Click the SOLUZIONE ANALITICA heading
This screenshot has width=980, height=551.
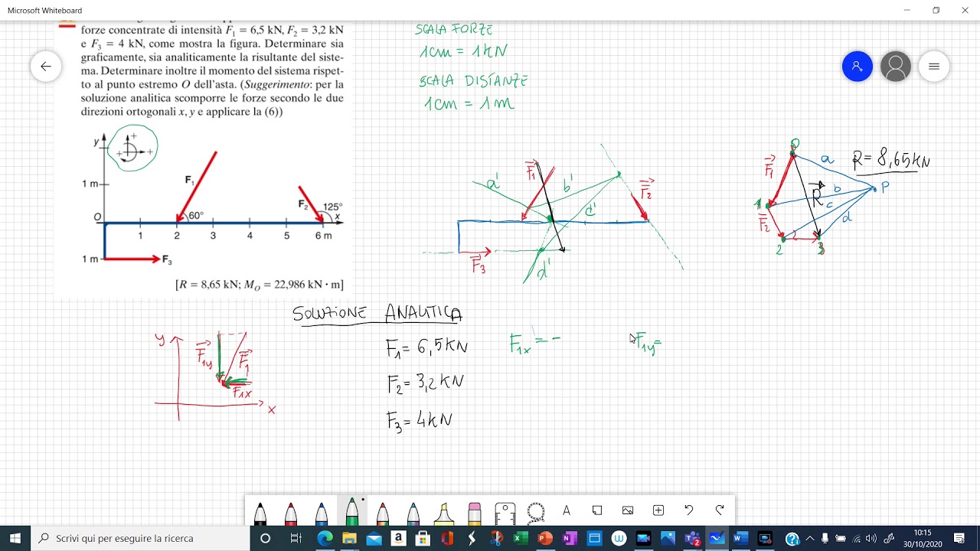click(377, 313)
